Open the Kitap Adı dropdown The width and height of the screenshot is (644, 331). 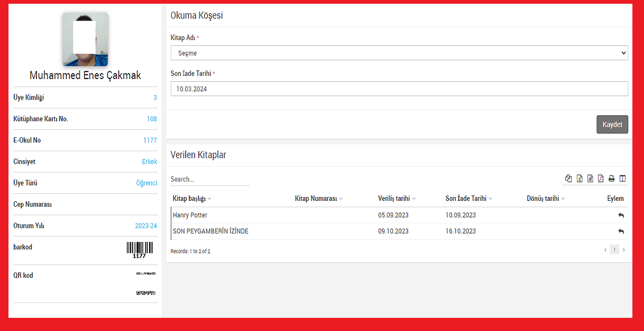pos(399,53)
